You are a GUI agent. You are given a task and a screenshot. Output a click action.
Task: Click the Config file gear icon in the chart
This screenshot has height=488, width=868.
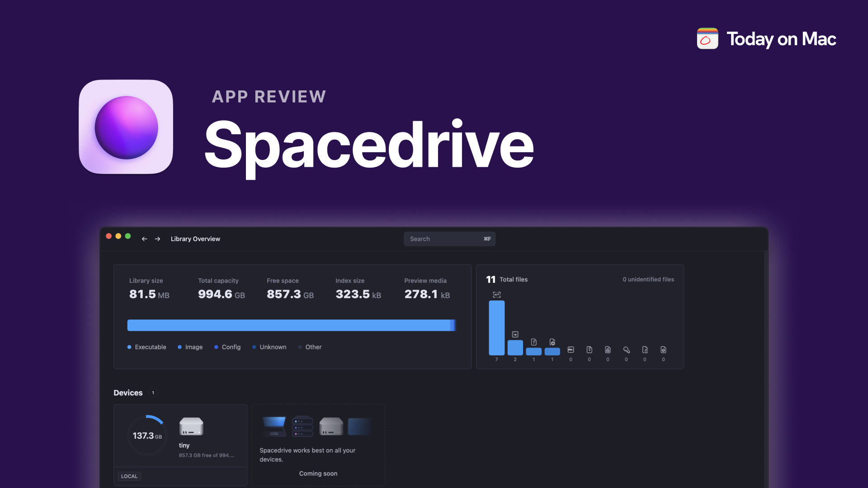tap(552, 343)
